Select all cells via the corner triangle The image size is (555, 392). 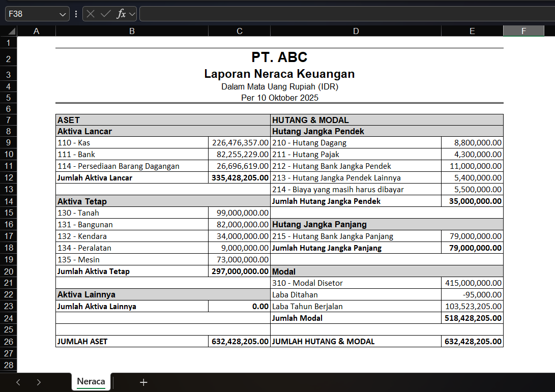11,31
